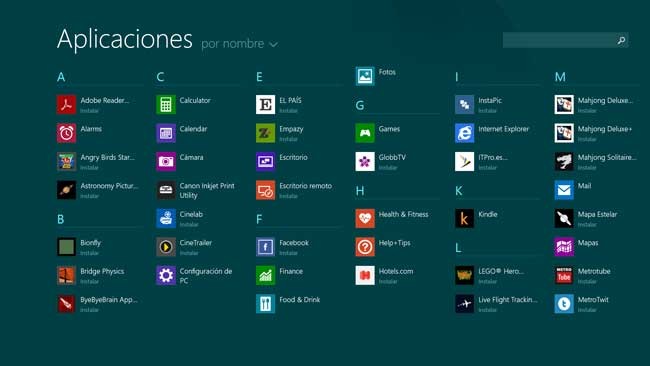650x366 pixels.
Task: Open the ByeByeBrain App icon
Action: pos(66,304)
